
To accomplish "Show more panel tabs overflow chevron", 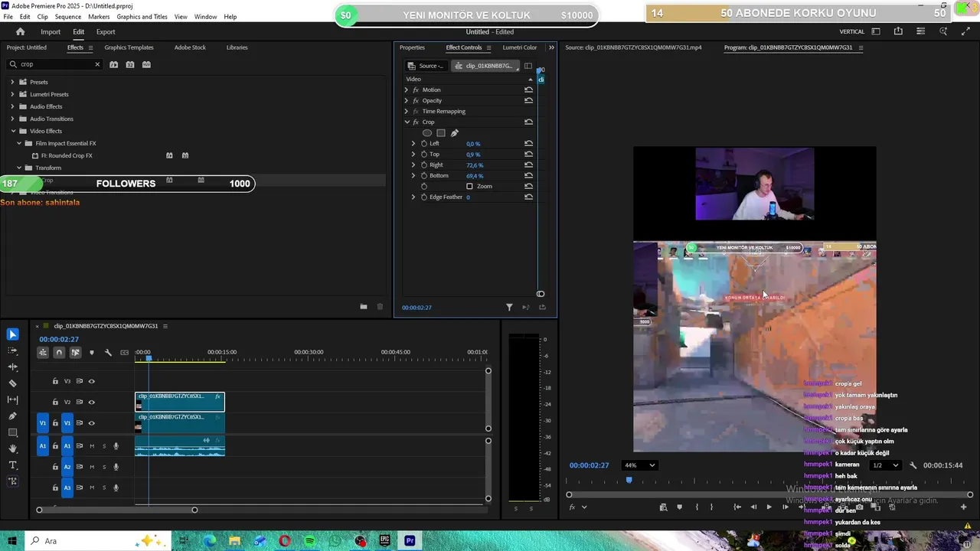I will pos(551,47).
